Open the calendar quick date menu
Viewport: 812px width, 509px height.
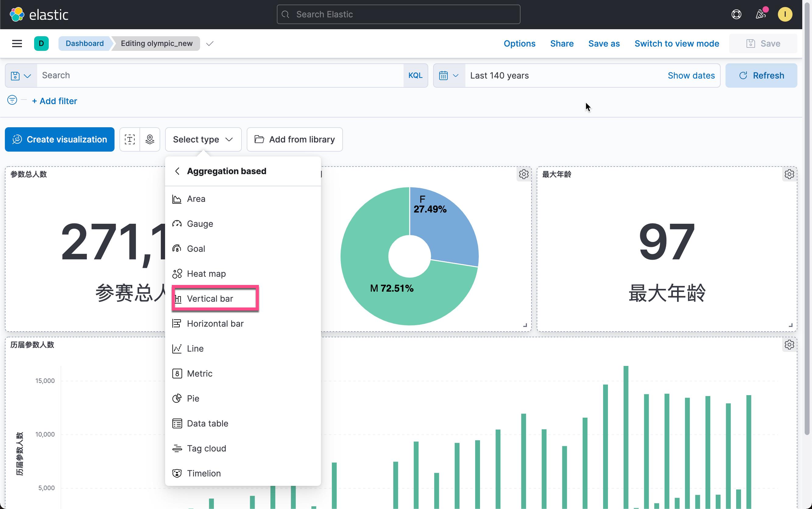pos(449,75)
